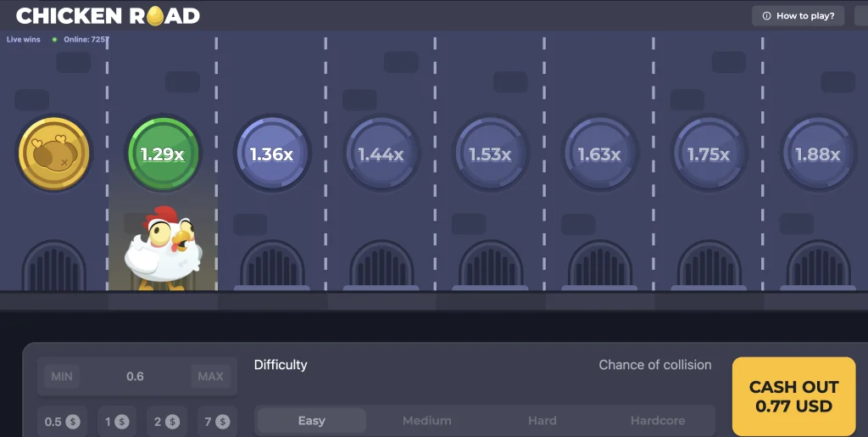868x437 pixels.
Task: Click the gold roasted chicken coin
Action: [53, 154]
